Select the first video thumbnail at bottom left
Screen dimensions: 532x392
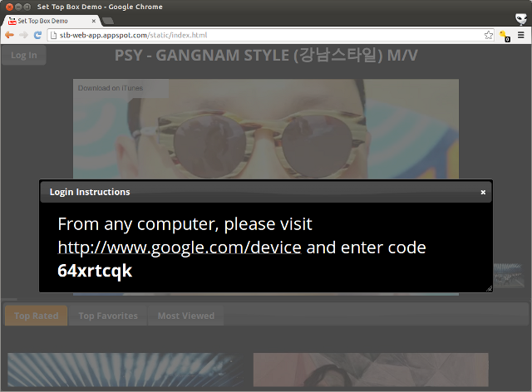pyautogui.click(x=125, y=371)
